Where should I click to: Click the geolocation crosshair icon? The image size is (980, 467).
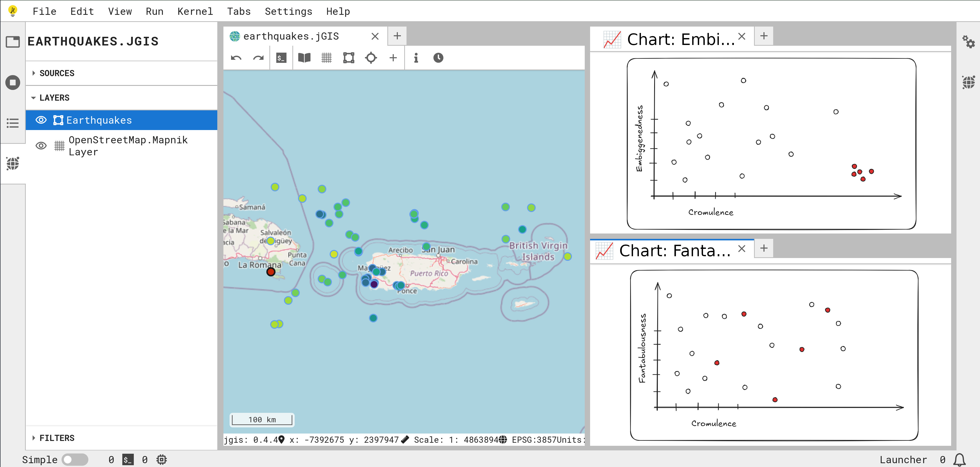click(371, 58)
